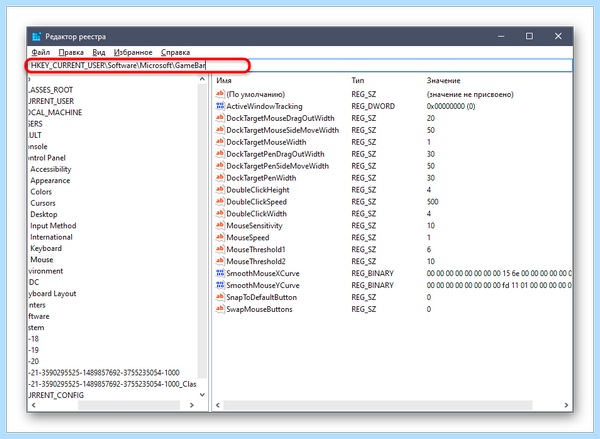Image resolution: width=600 pixels, height=439 pixels.
Task: Open the Справка menu
Action: coord(175,52)
